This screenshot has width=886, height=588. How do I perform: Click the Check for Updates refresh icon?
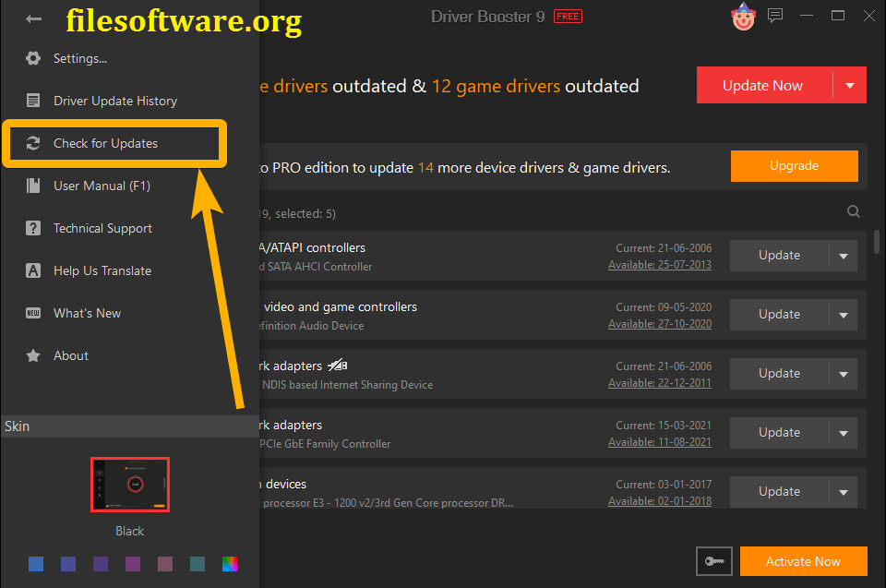pos(33,143)
